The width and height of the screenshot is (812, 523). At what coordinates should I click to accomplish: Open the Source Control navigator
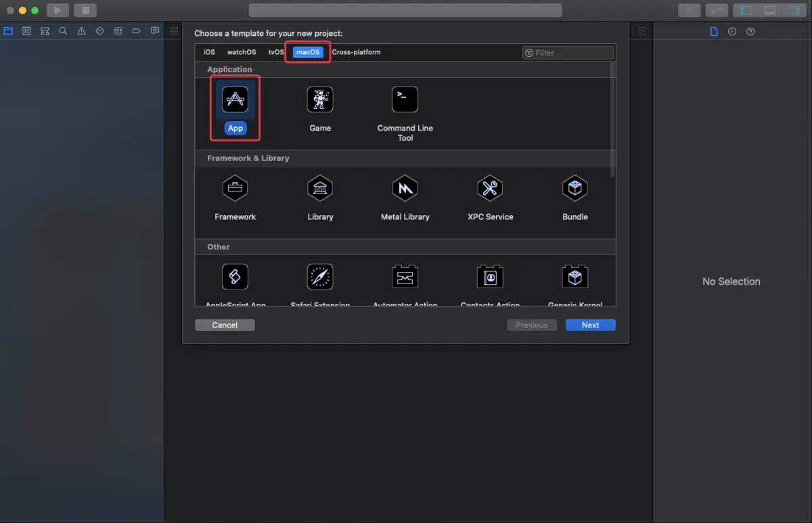pos(26,31)
